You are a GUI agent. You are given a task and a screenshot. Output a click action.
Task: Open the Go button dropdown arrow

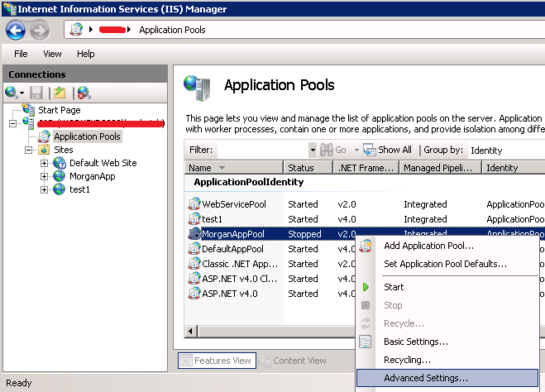[356, 151]
